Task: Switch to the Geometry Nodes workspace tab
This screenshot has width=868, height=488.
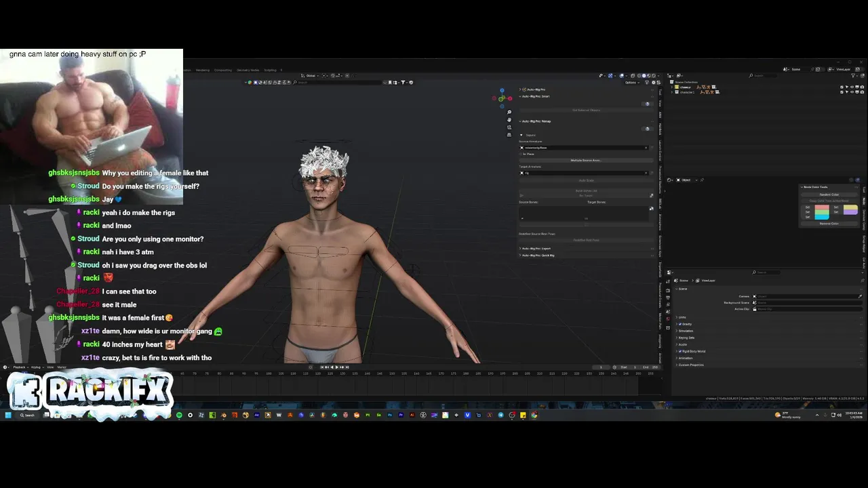Action: 248,70
